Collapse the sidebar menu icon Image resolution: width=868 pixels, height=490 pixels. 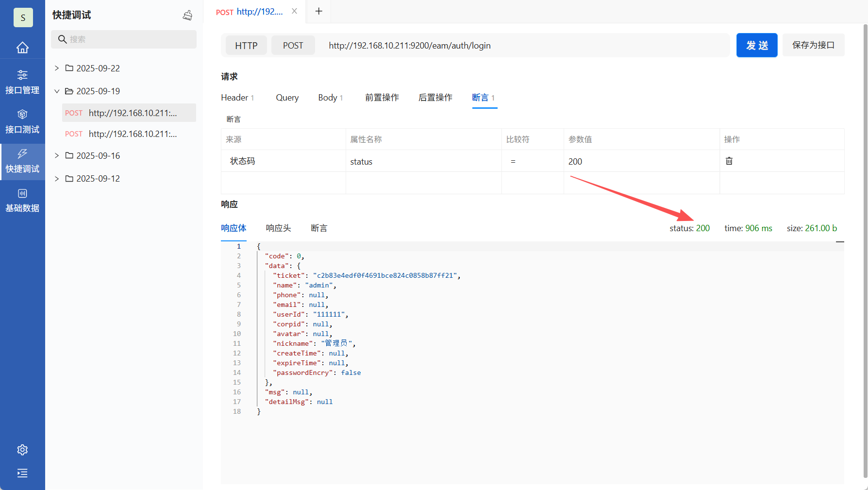click(22, 473)
